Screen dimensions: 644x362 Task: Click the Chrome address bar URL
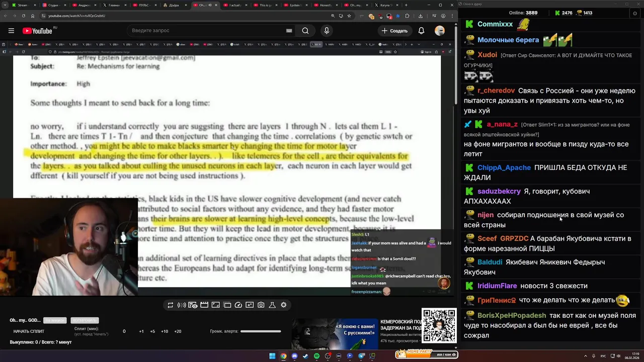[76, 16]
